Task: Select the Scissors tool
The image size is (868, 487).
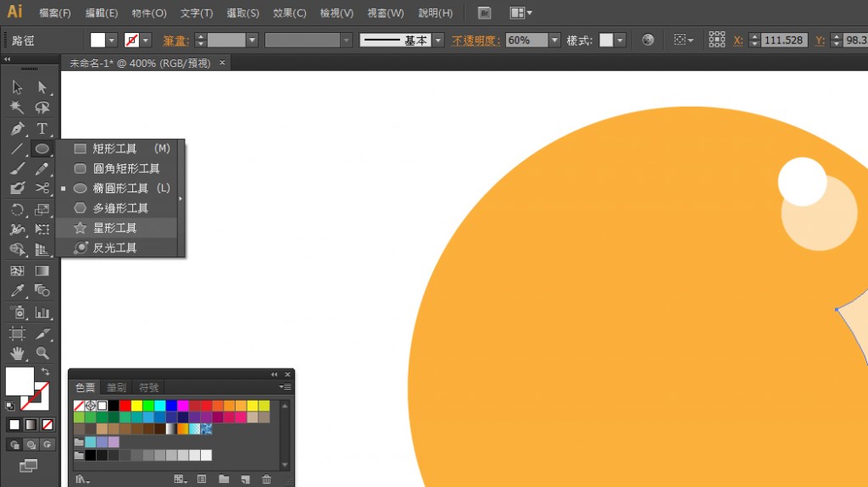Action: (x=42, y=188)
